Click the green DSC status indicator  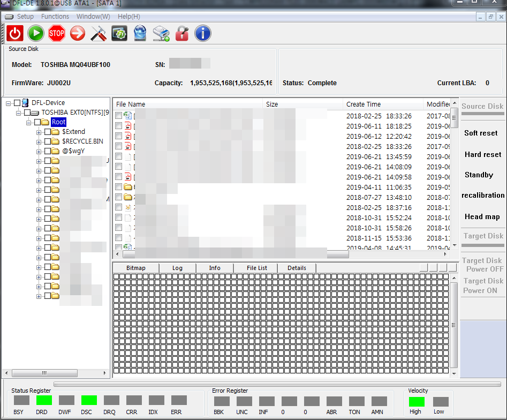[x=89, y=400]
